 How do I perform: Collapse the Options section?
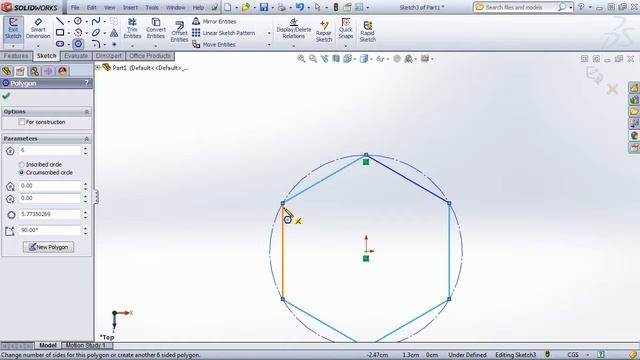(x=87, y=111)
